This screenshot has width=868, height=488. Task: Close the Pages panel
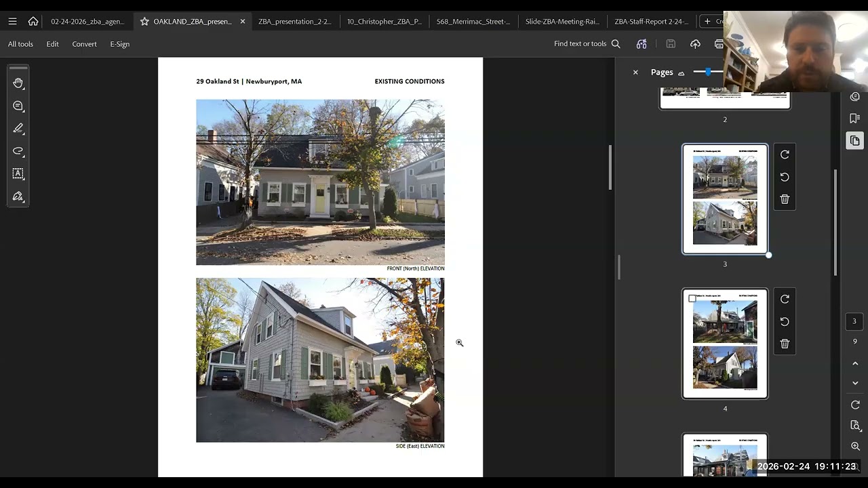click(x=635, y=72)
